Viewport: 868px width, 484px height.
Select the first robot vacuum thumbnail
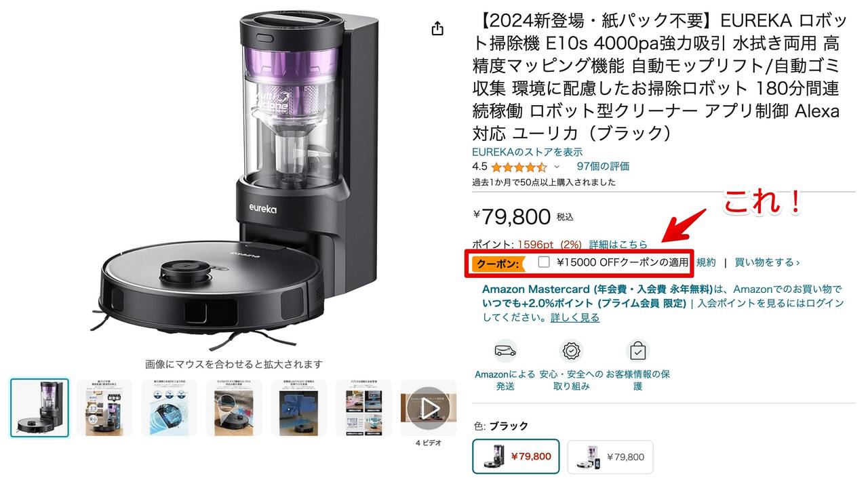point(39,408)
